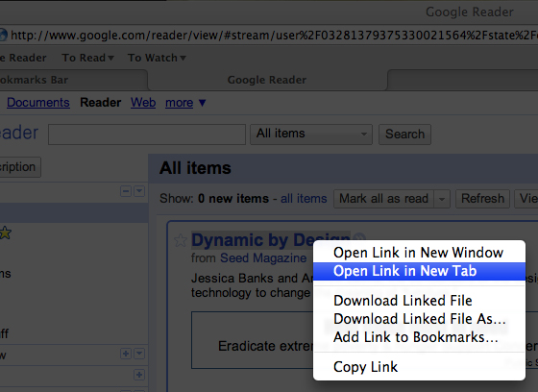Click the minus collapse icon in sidebar
The height and width of the screenshot is (392, 538).
pos(126,191)
